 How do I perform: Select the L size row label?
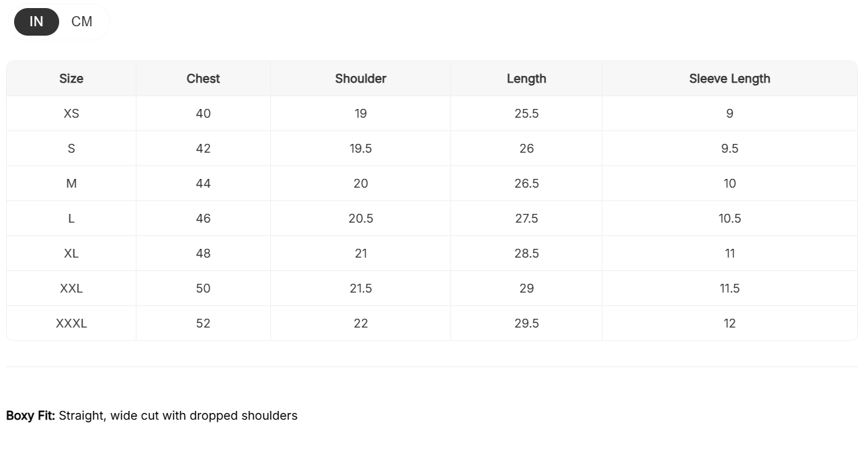click(71, 219)
